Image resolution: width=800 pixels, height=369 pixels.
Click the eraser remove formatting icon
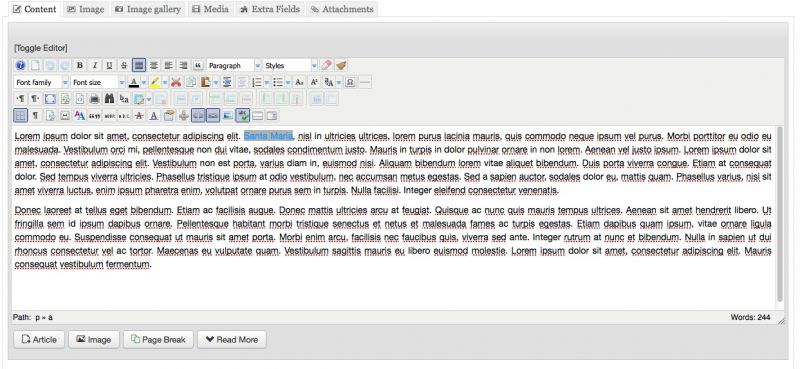pos(327,65)
